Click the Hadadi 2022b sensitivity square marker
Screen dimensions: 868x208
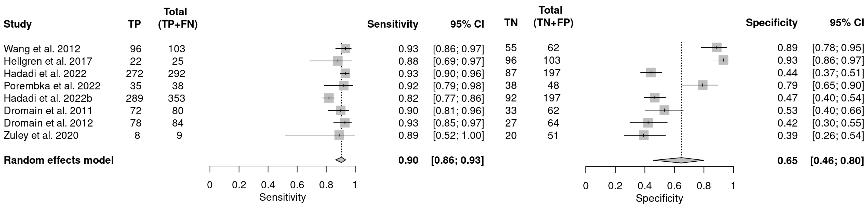tap(328, 98)
